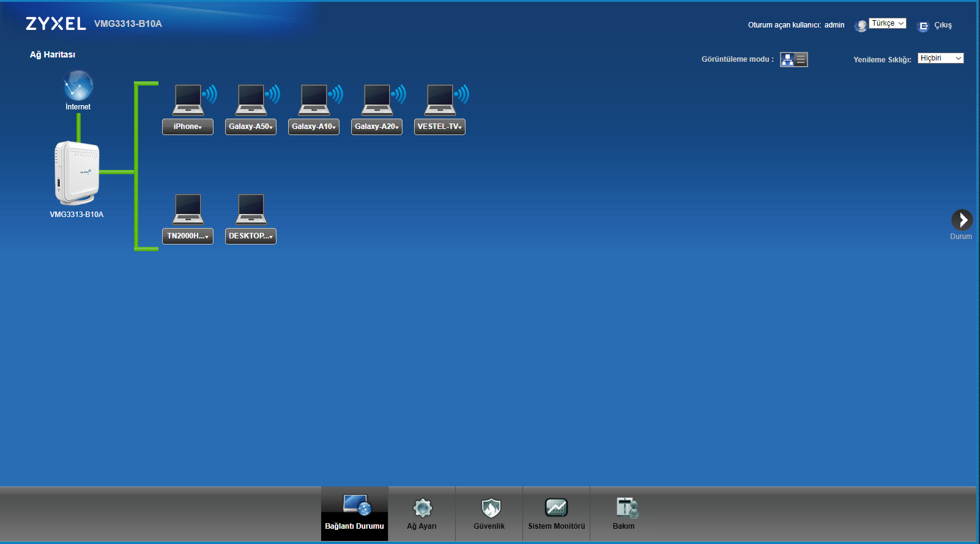Open the Bakım menu

pyautogui.click(x=624, y=514)
